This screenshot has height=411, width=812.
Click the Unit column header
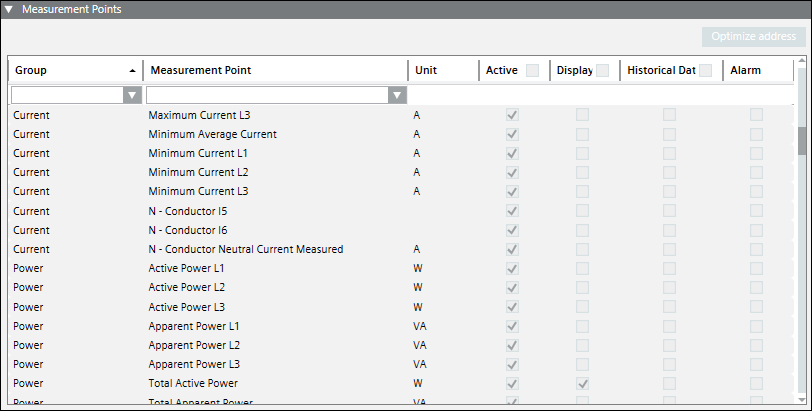point(442,70)
